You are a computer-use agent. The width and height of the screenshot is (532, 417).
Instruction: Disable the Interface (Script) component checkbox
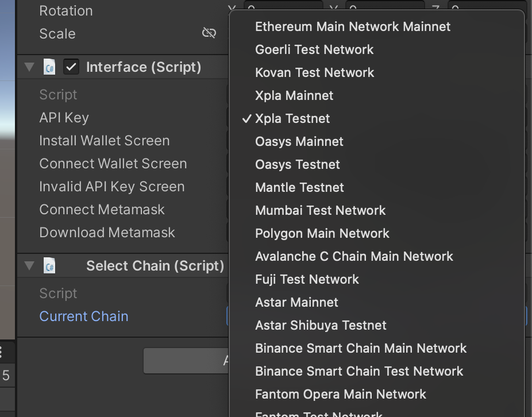[x=71, y=67]
